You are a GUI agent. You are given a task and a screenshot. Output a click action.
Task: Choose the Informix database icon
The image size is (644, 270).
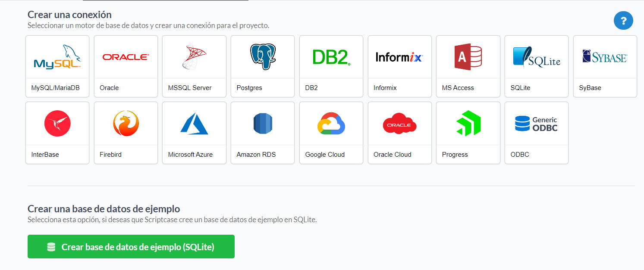pyautogui.click(x=399, y=66)
